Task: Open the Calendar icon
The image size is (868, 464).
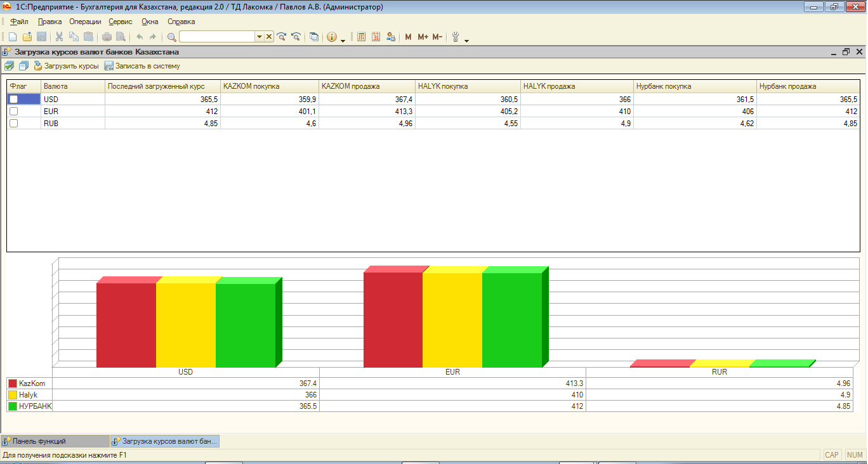Action: pyautogui.click(x=376, y=37)
